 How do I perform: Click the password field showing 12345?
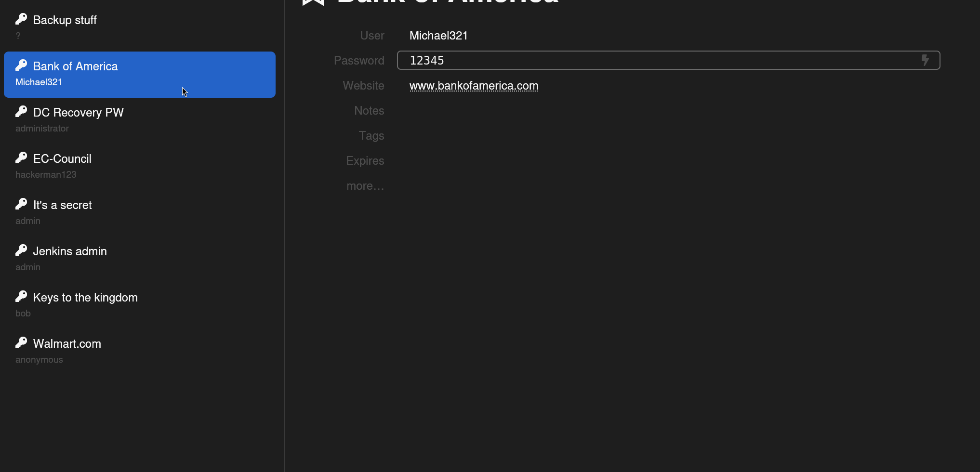click(x=669, y=60)
